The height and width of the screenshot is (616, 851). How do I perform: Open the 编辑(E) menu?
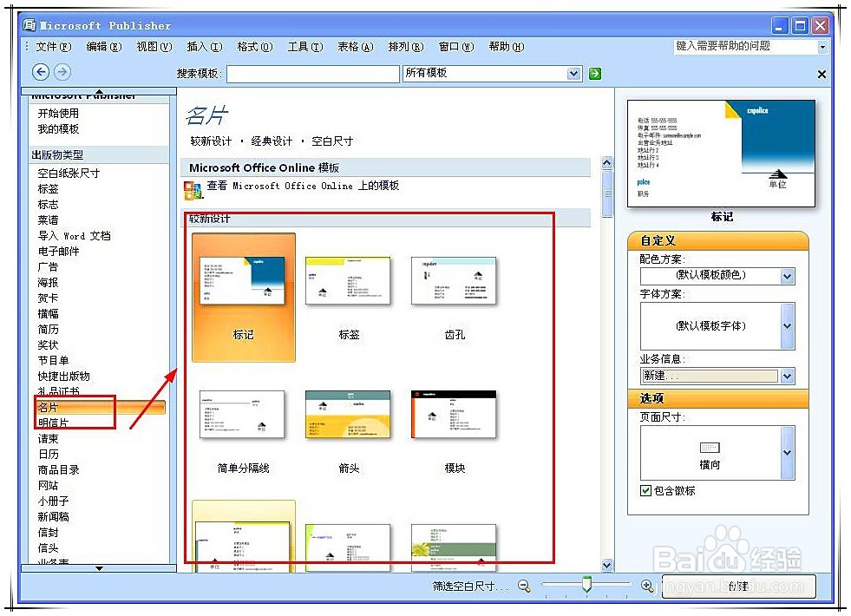click(x=103, y=47)
